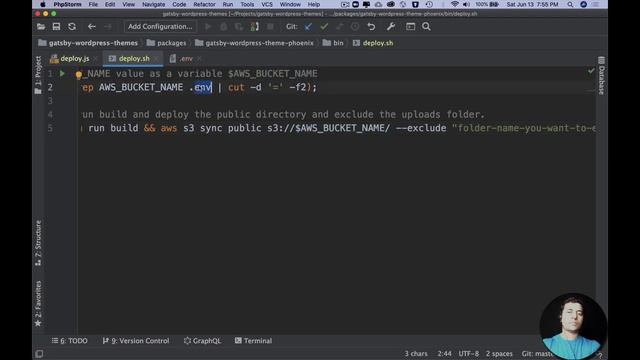The width and height of the screenshot is (640, 360).
Task: Open the Tools menu
Action: click(247, 4)
